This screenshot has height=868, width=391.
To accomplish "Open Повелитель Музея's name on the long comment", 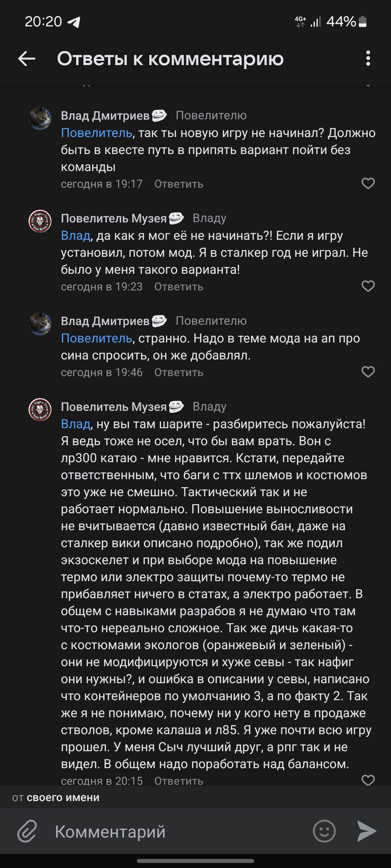I will (x=113, y=407).
